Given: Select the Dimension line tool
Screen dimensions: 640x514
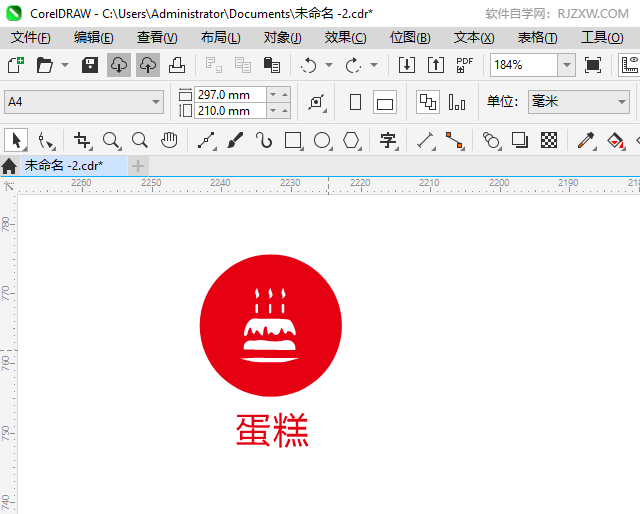Looking at the screenshot, I should coord(425,141).
